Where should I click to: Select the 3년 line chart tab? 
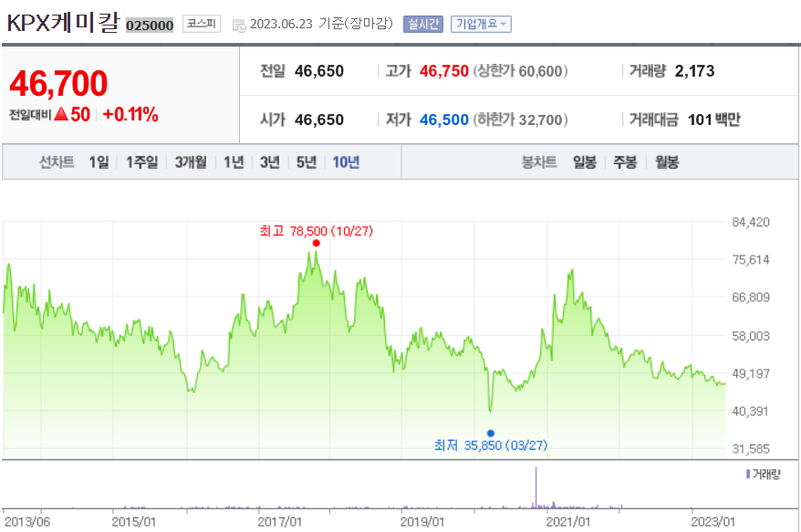point(270,162)
